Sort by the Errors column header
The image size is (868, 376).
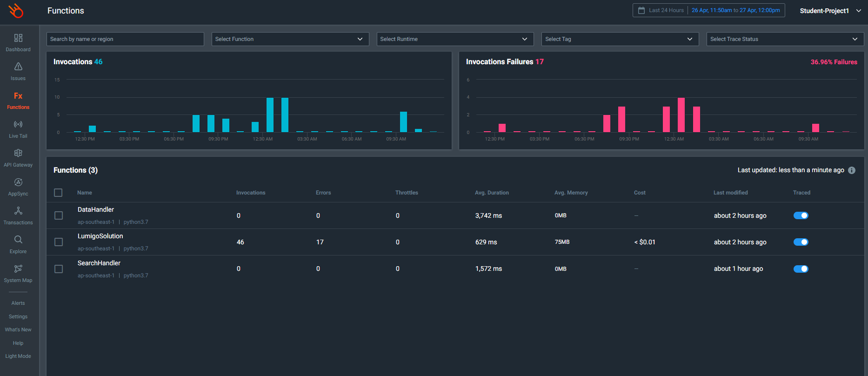323,193
